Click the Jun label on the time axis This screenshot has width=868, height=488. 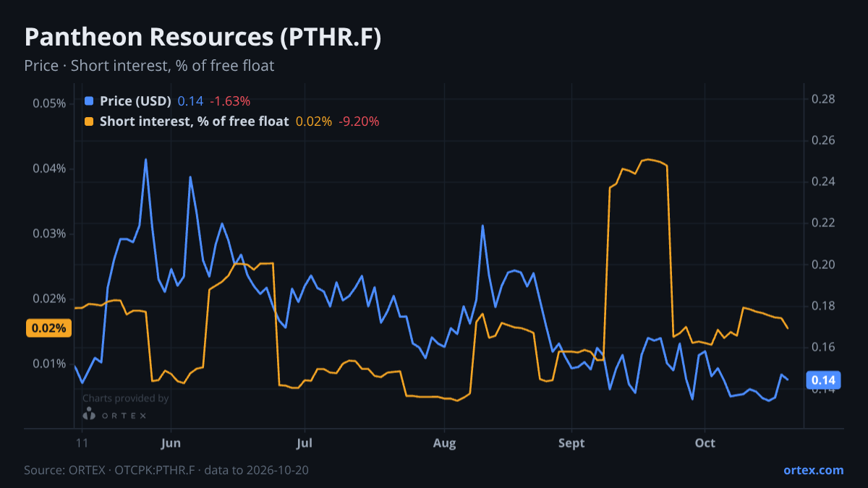(x=171, y=442)
